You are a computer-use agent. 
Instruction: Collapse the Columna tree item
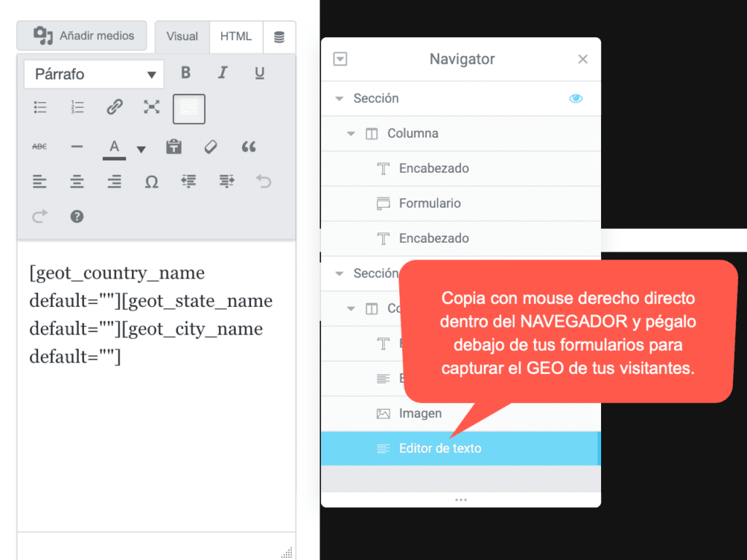click(351, 134)
